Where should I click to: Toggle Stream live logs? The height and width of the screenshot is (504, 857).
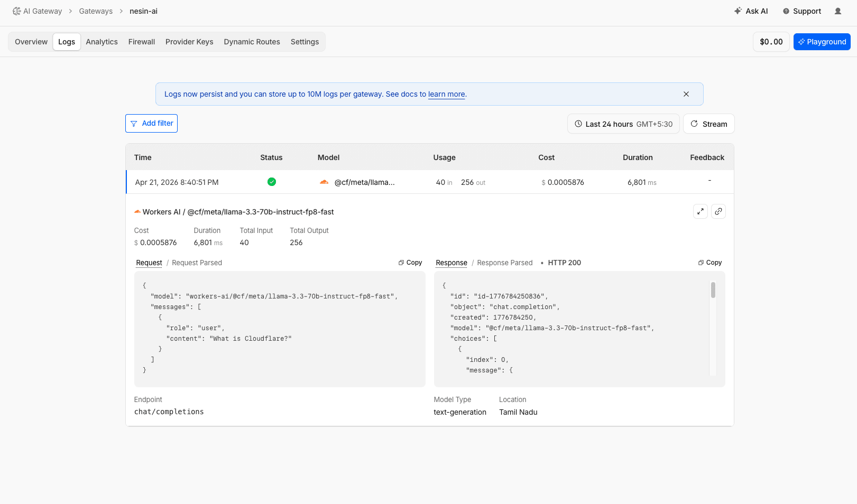point(708,124)
